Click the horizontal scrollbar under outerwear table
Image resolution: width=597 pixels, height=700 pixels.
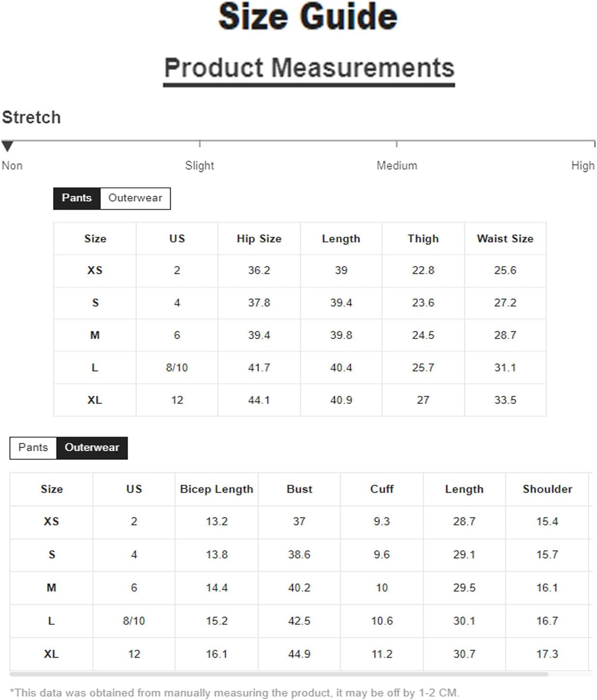[279, 674]
